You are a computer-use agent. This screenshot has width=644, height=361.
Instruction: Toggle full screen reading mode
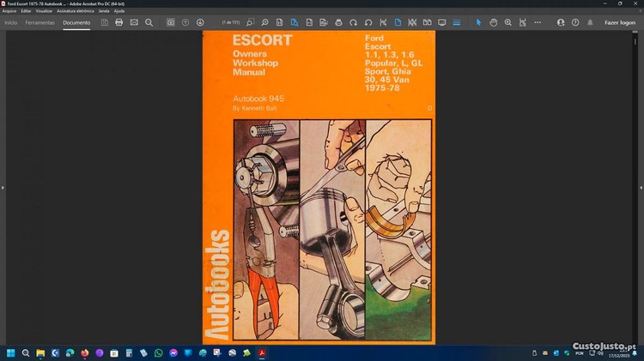pos(441,22)
